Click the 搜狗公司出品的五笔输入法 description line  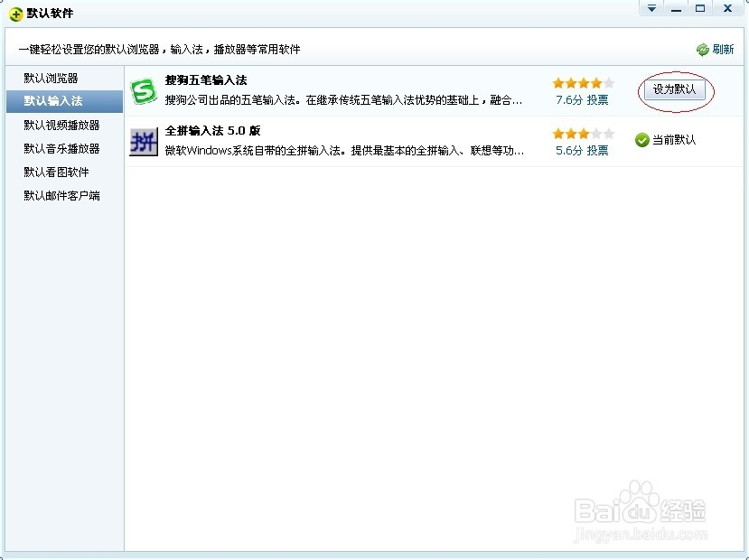343,100
